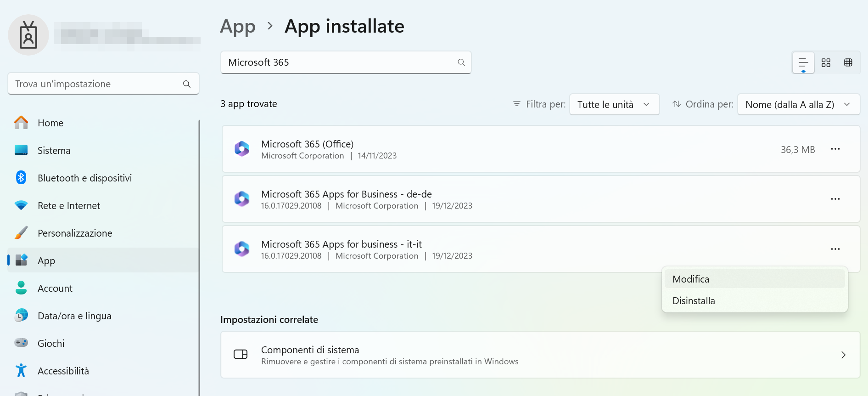The image size is (868, 396).
Task: Click the Giochi gamepad icon
Action: [x=21, y=343]
